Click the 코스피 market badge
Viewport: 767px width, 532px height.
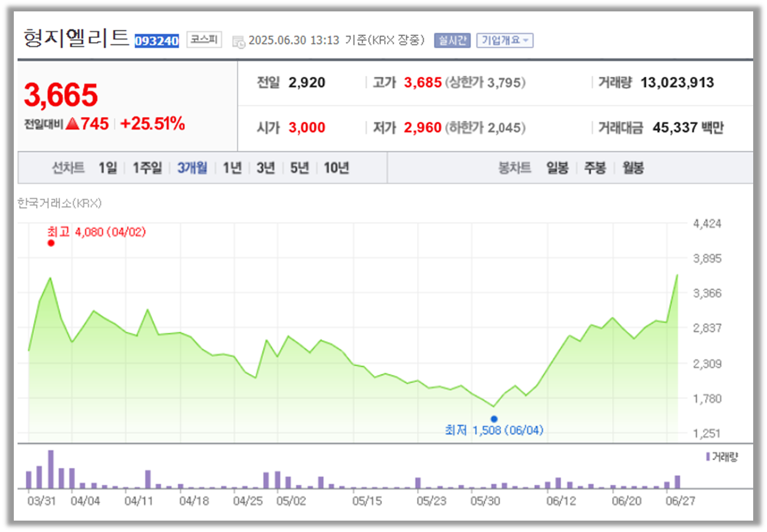204,40
